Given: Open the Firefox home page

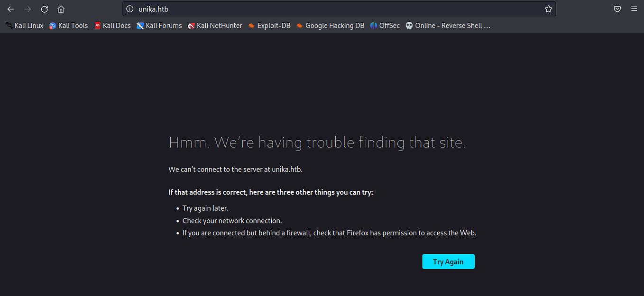Looking at the screenshot, I should (x=61, y=9).
